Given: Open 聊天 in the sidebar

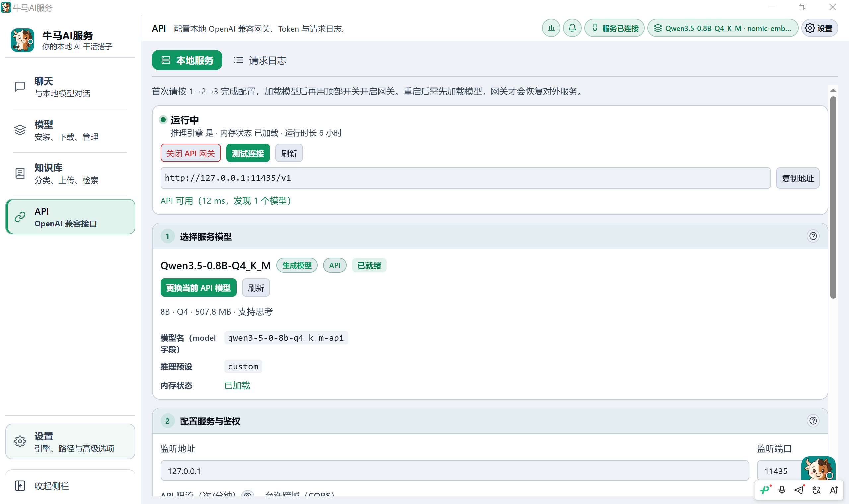Looking at the screenshot, I should (x=70, y=87).
